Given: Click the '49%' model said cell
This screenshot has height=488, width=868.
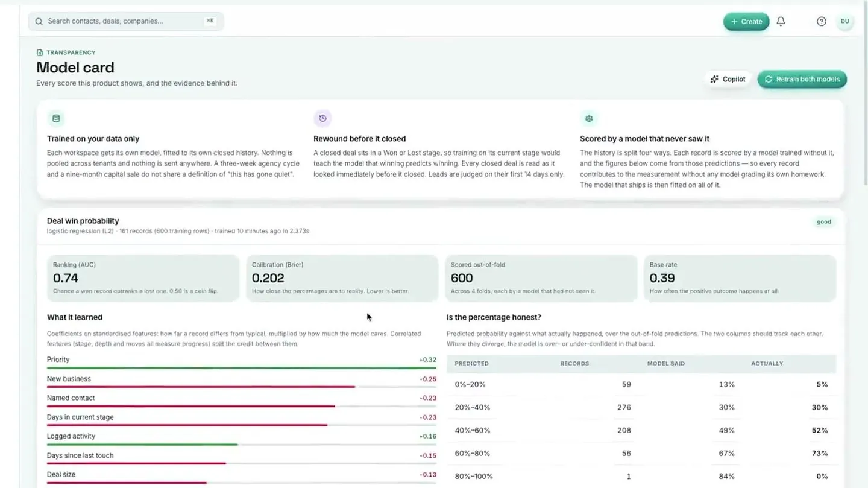Looking at the screenshot, I should [x=727, y=430].
